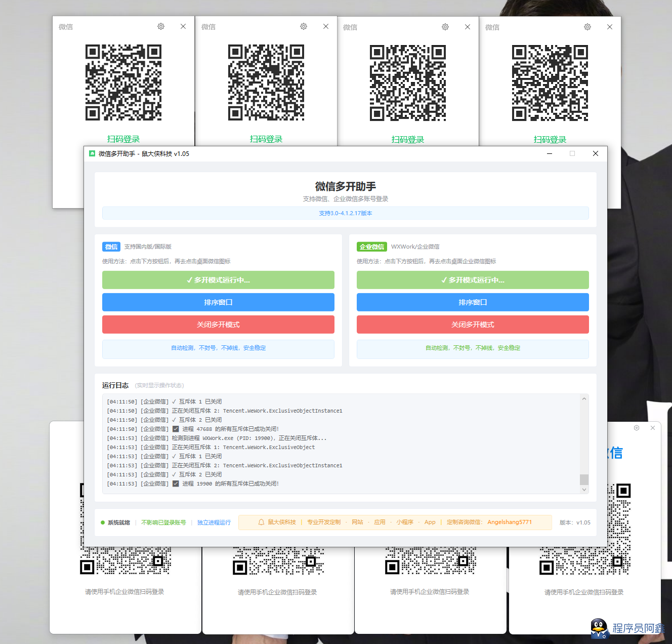
Task: Click settings gear in second WeChat login window
Action: tap(304, 26)
